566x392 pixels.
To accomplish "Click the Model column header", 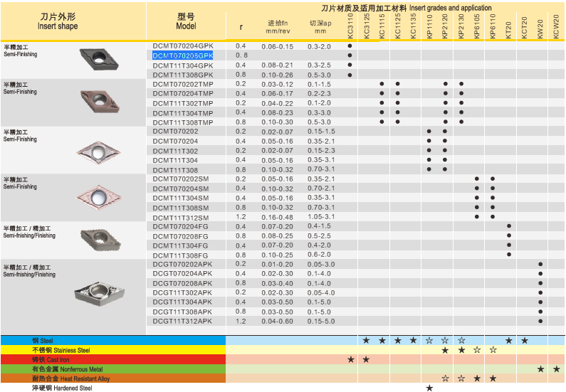I will (x=186, y=21).
